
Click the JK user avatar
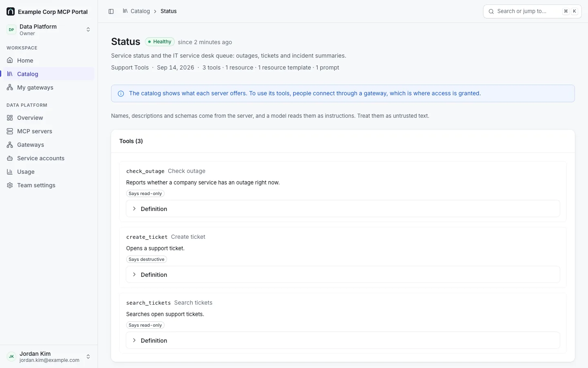click(11, 357)
